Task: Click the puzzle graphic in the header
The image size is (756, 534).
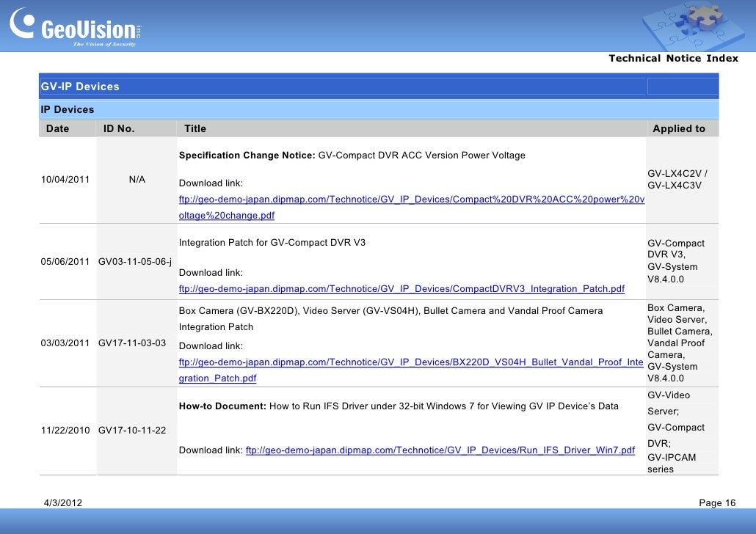Action: (x=693, y=25)
